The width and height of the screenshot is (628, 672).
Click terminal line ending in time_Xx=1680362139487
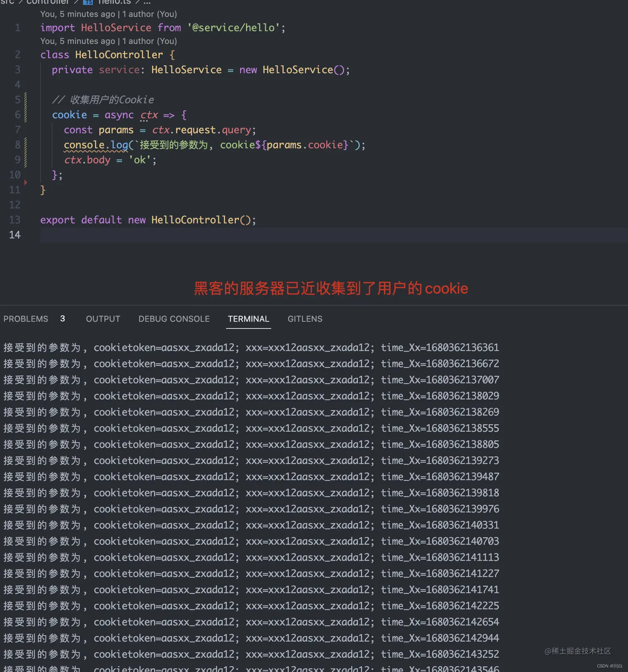[x=251, y=477]
